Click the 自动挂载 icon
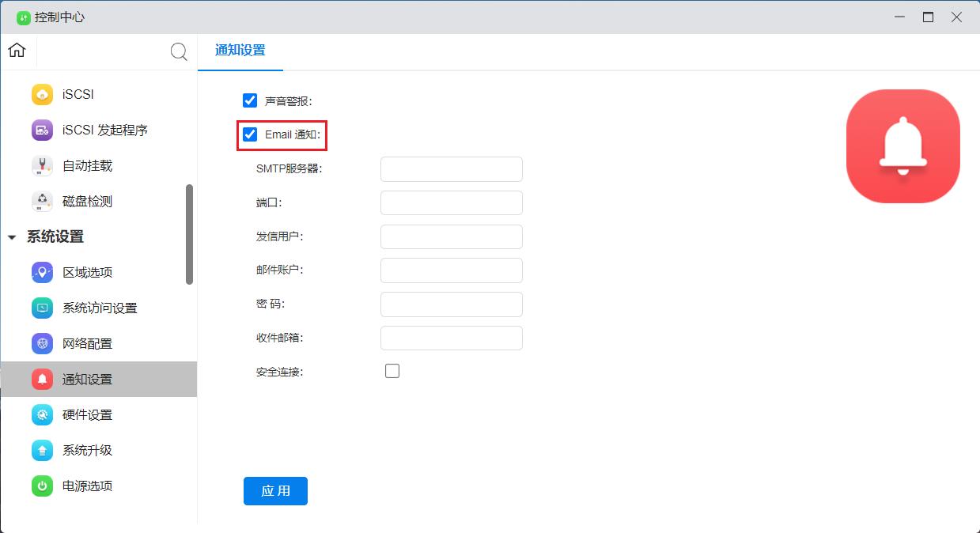The image size is (980, 533). 42,165
